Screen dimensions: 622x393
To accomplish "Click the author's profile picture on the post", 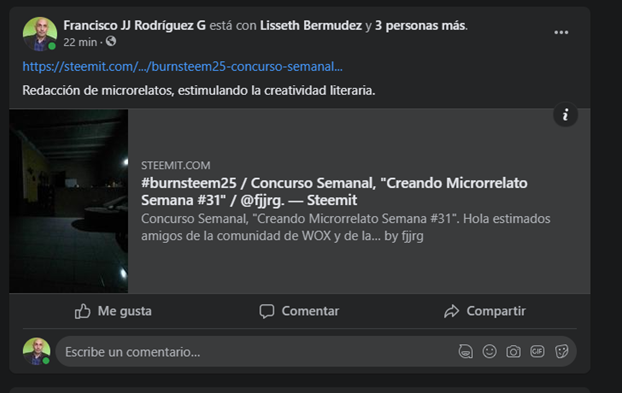I will [40, 34].
